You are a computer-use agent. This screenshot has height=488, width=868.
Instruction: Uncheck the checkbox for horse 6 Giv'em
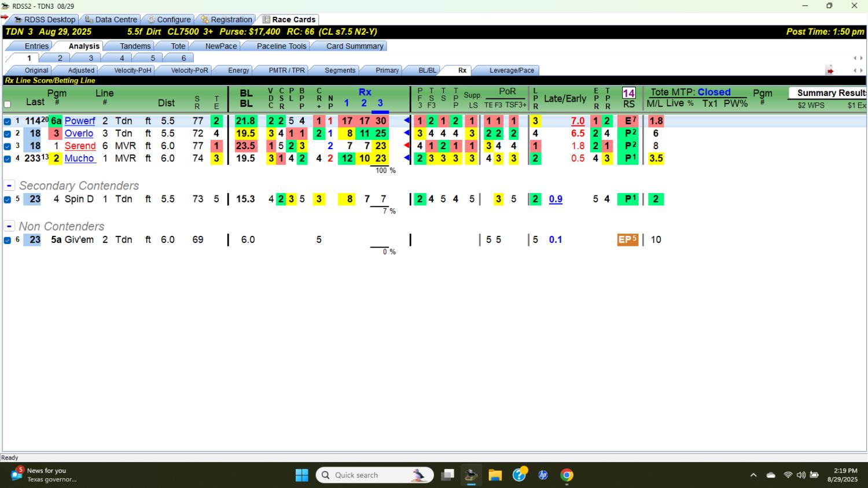point(8,240)
